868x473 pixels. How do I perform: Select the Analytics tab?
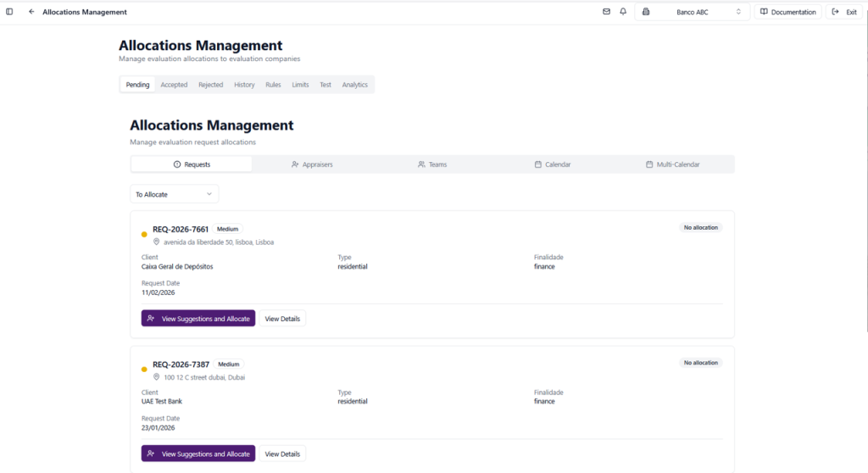pos(354,85)
